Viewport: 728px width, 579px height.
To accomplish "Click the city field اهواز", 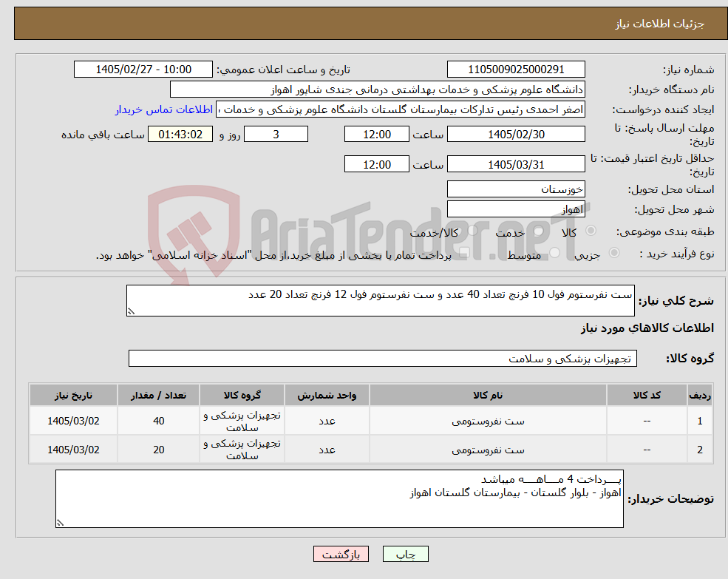I will point(516,209).
